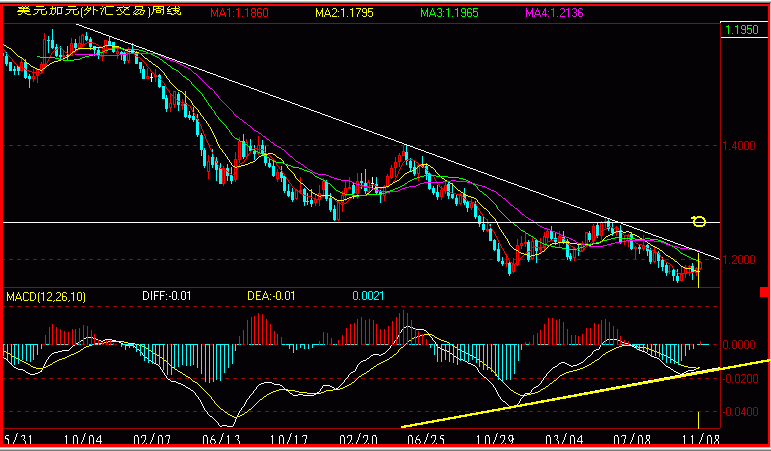Screen dimensions: 771x451
Task: Select the thick yellow MACD trendline
Action: (x=585, y=393)
